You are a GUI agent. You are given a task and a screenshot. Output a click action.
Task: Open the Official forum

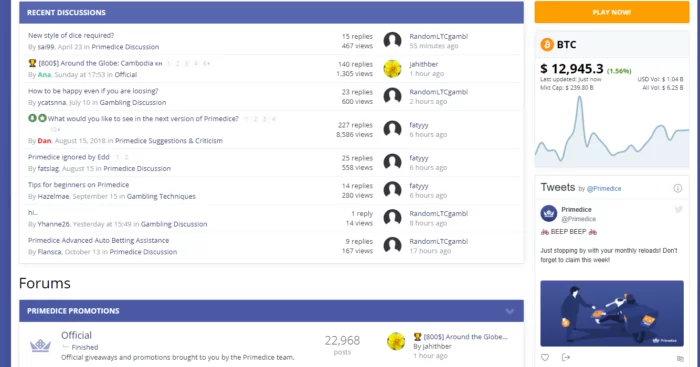point(76,335)
